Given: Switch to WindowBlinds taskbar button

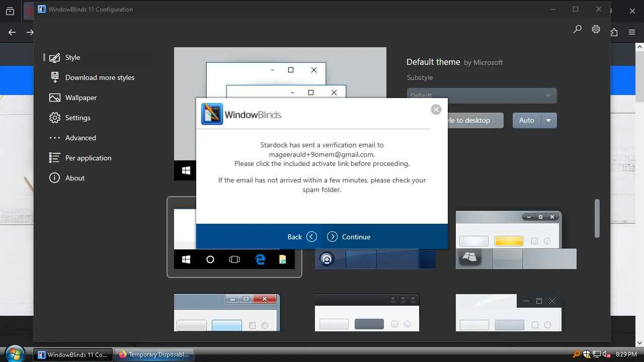Looking at the screenshot, I should click(73, 354).
